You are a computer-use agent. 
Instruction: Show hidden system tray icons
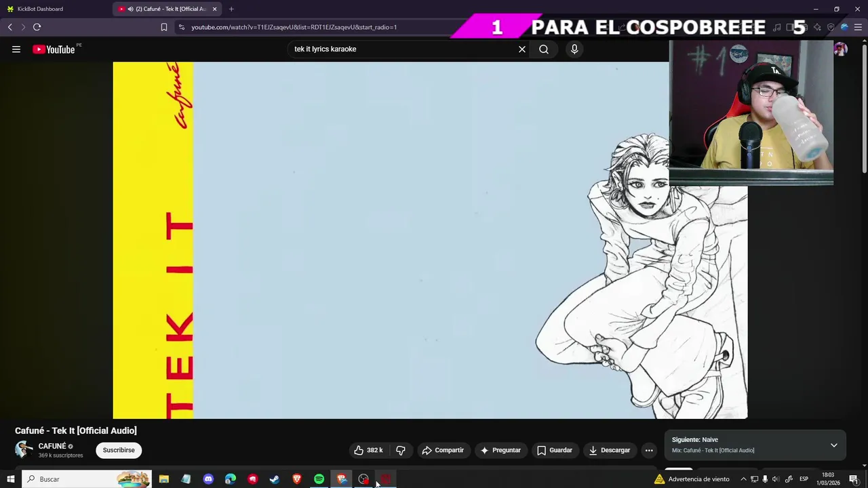[743, 479]
